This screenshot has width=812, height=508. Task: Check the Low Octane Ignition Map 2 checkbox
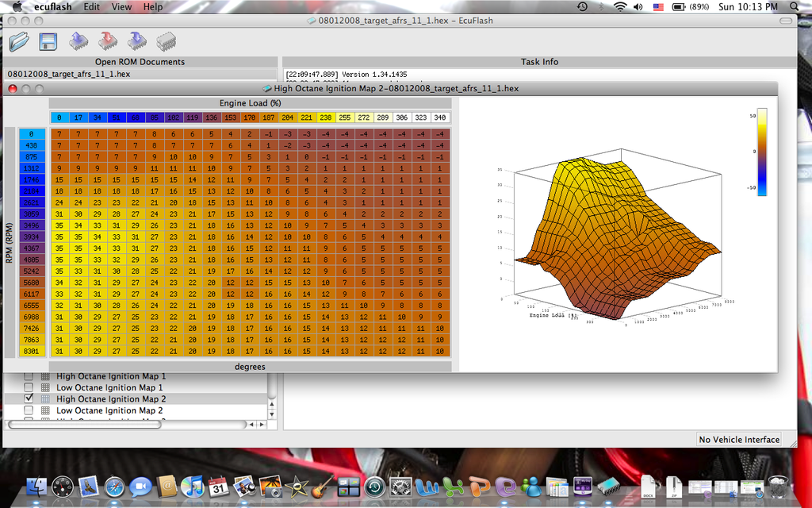point(29,410)
